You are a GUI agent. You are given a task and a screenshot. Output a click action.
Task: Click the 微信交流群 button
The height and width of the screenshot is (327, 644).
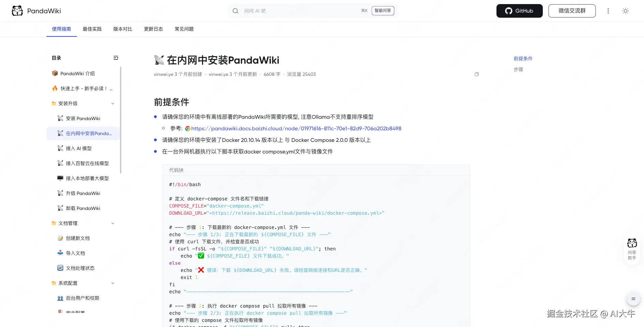tap(572, 11)
